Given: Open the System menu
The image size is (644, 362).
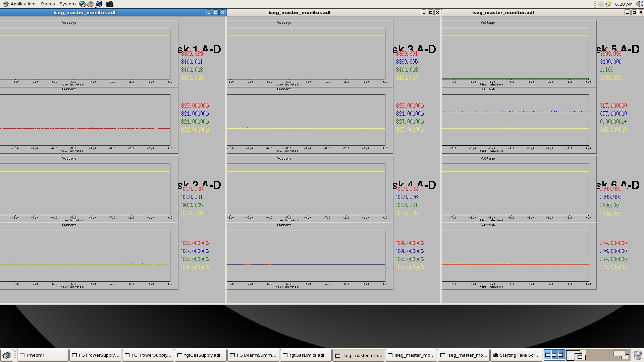Looking at the screenshot, I should pos(67,4).
